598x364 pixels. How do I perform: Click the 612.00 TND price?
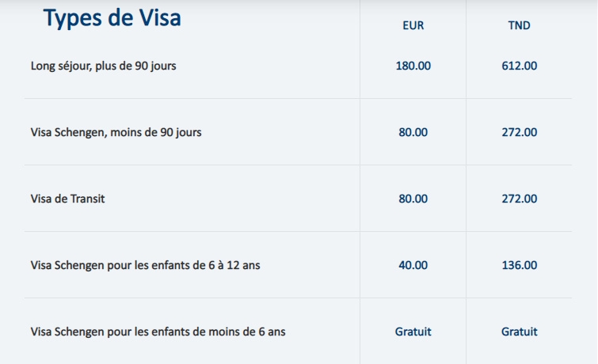519,66
